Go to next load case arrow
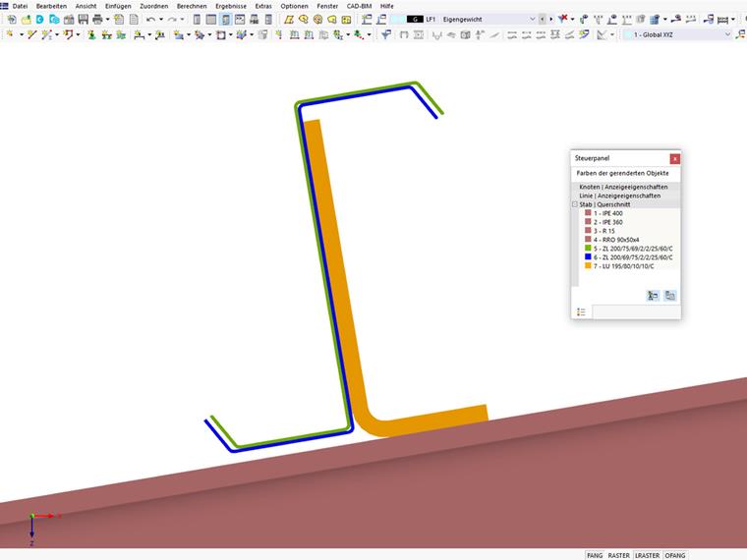The image size is (747, 560). pos(551,20)
